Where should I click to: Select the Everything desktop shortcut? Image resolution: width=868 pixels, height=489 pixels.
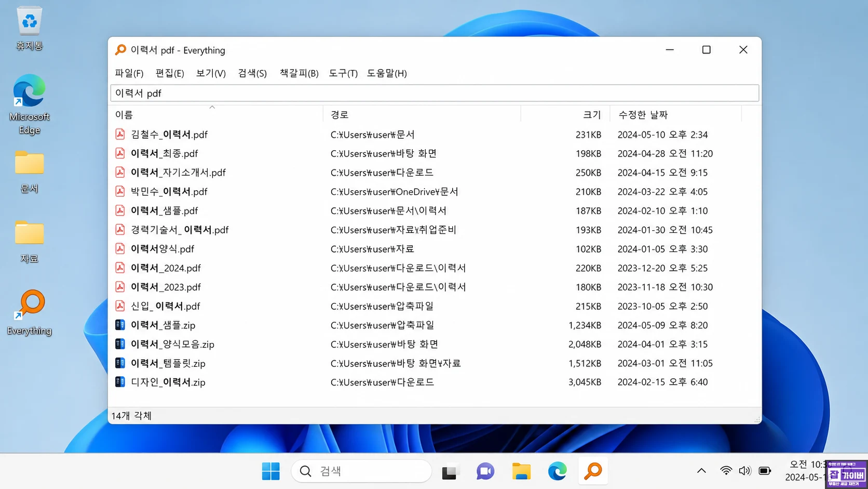(29, 313)
